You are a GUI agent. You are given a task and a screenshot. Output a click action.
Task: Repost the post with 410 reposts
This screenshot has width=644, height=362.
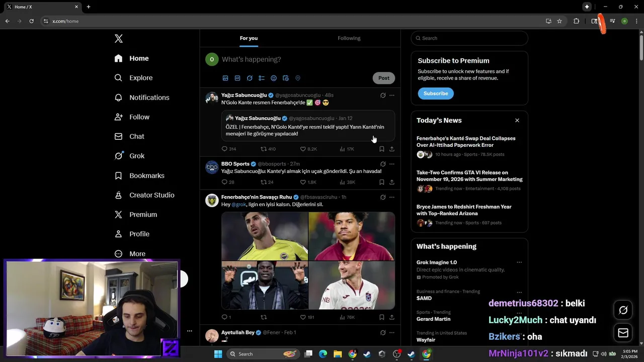pos(268,149)
